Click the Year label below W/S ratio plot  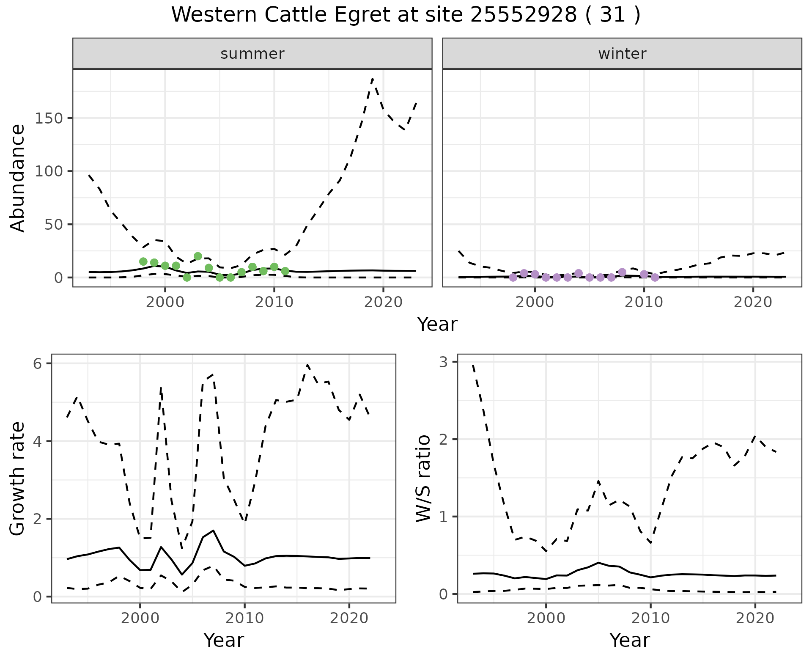coord(629,640)
